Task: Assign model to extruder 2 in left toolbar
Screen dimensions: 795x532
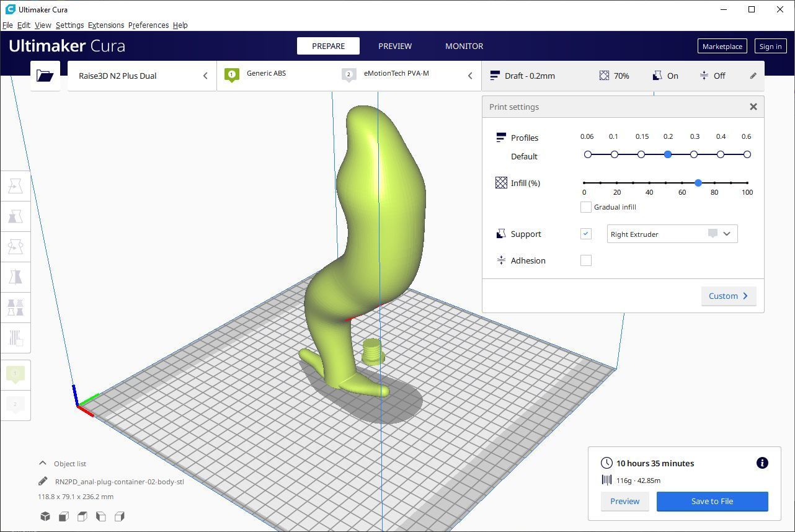Action: coord(16,405)
